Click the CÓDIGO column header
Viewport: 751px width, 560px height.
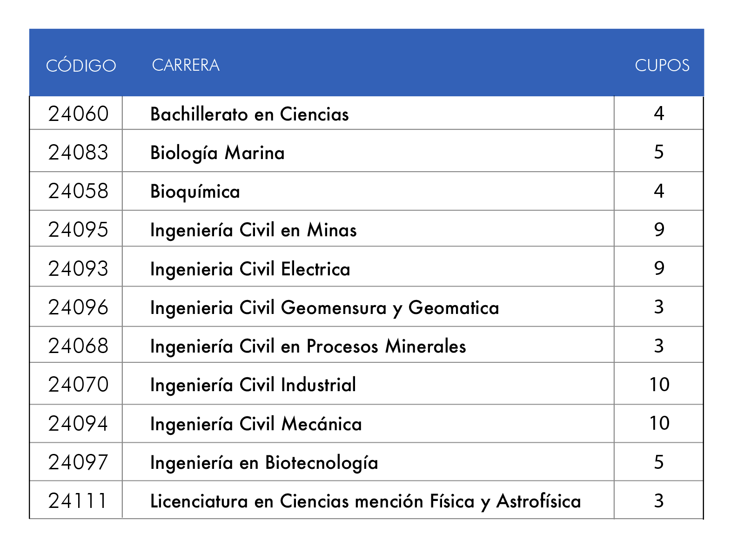(81, 65)
